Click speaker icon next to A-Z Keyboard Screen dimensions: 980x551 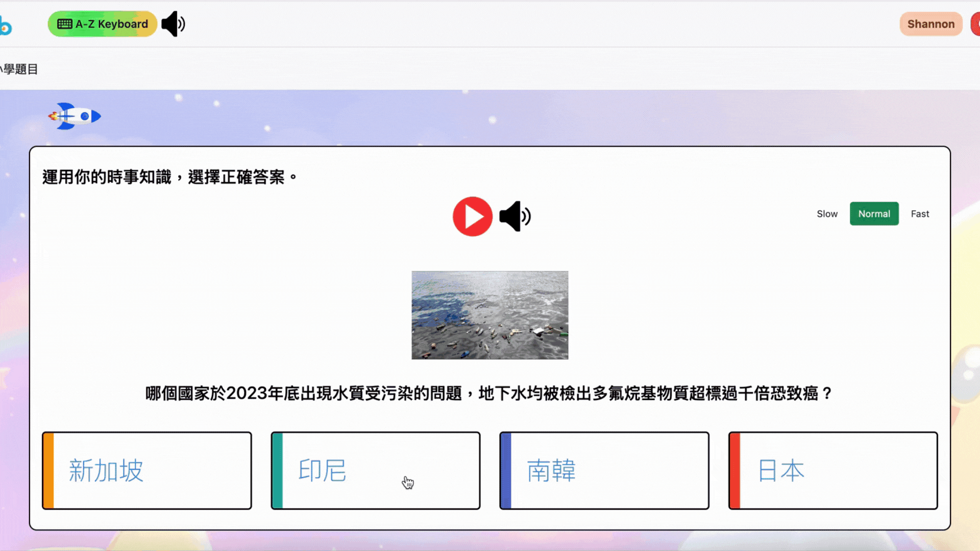(x=173, y=24)
